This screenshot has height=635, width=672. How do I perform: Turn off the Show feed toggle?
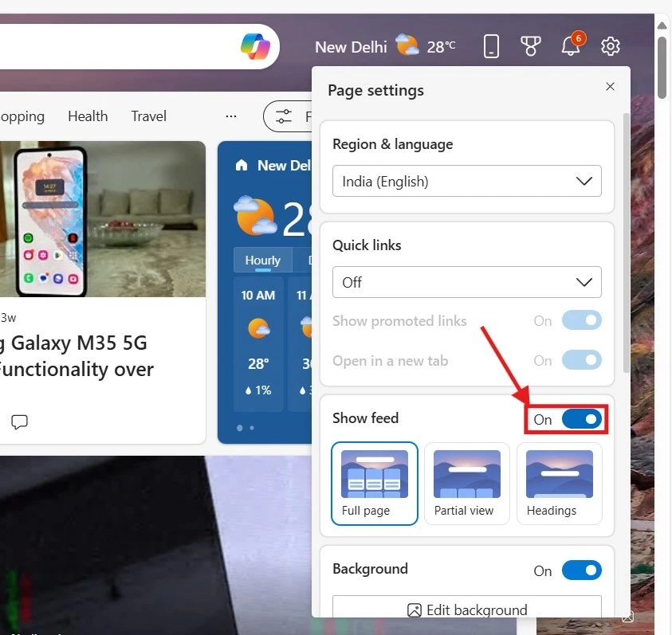pyautogui.click(x=582, y=419)
